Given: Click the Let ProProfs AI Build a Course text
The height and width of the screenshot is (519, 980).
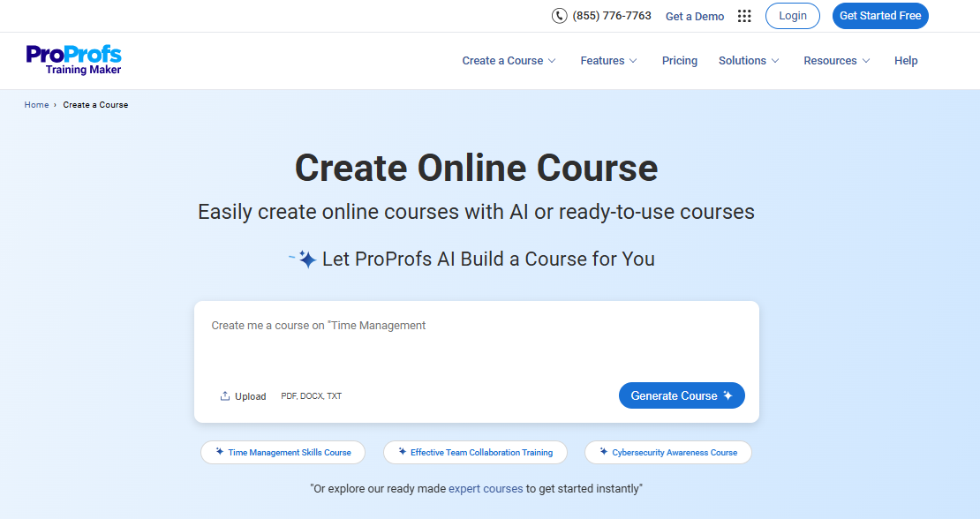Looking at the screenshot, I should 488,259.
